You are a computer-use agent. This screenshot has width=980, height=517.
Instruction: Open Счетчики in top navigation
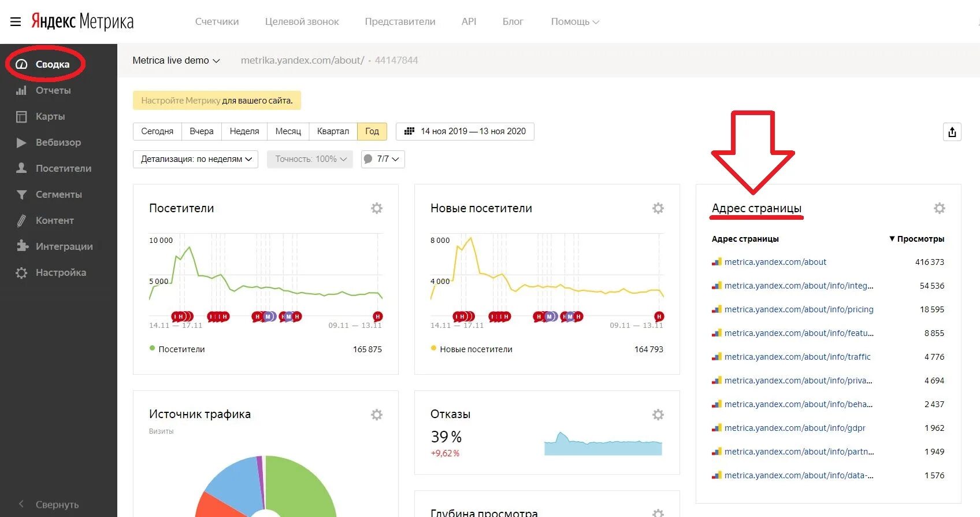[x=217, y=21]
